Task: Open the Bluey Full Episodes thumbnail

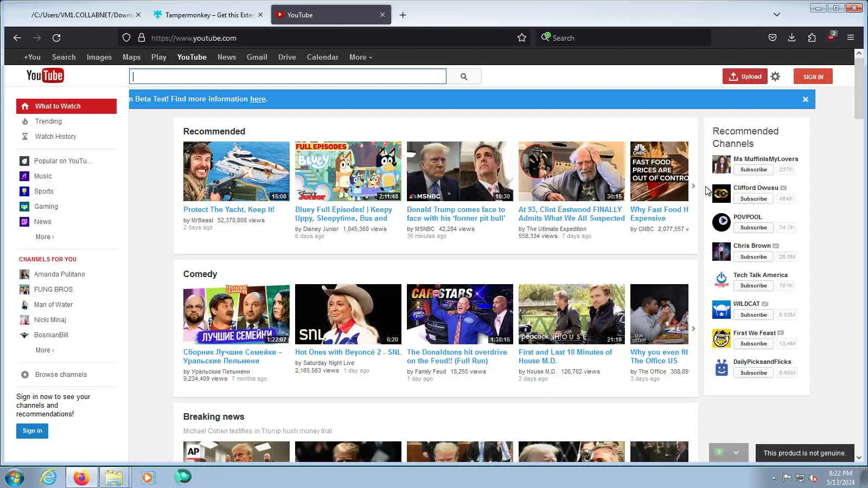Action: point(348,171)
